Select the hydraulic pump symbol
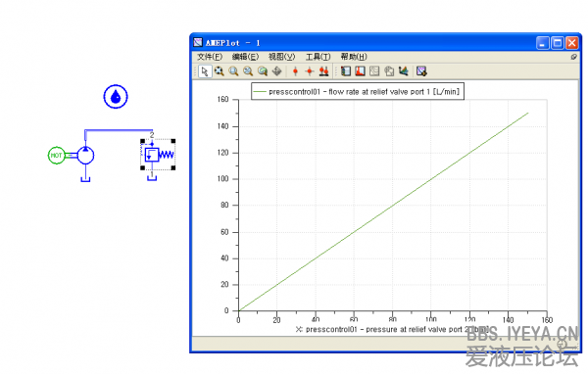 (x=85, y=155)
